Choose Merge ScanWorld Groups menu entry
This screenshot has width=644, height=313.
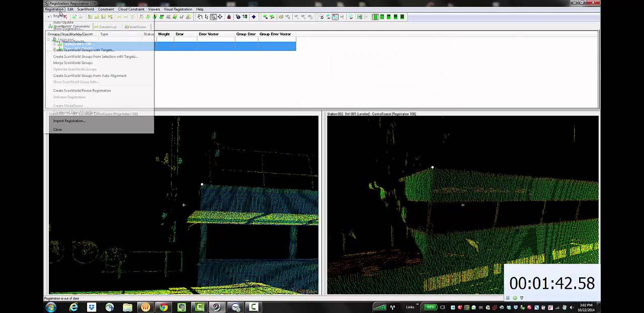(73, 63)
